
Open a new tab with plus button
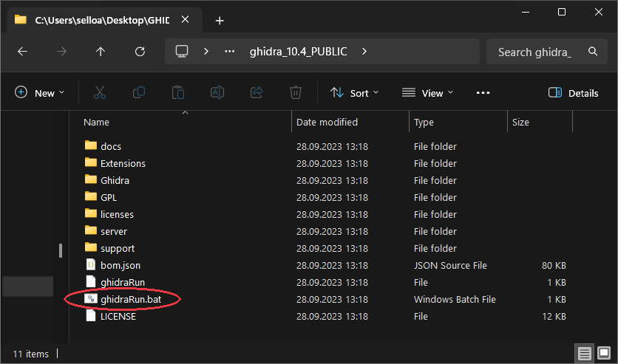click(x=220, y=21)
